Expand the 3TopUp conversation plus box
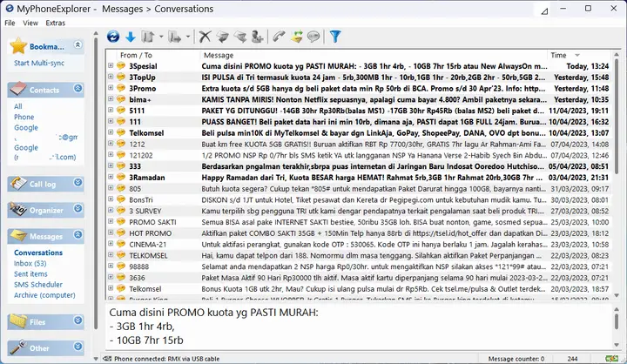 pos(111,77)
